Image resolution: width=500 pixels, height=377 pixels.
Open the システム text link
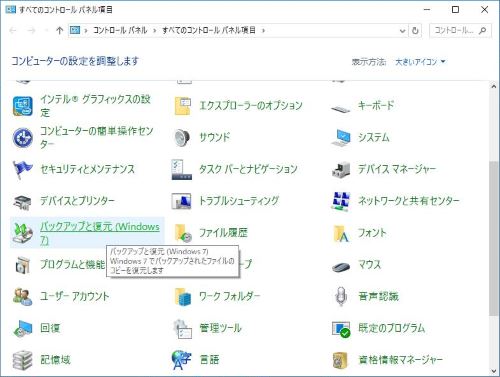[x=374, y=137]
